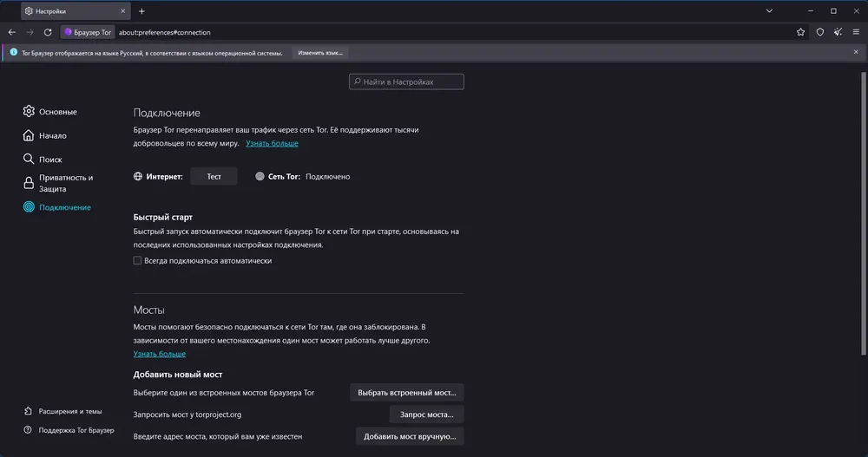Click Узнать больше link under Подключение
This screenshot has height=457, width=868.
[272, 143]
